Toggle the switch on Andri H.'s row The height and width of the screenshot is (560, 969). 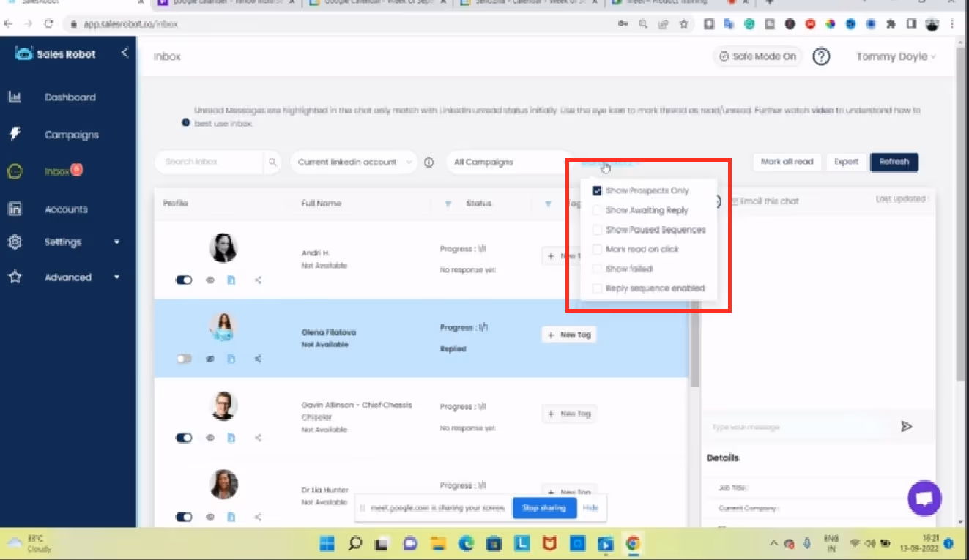[182, 280]
